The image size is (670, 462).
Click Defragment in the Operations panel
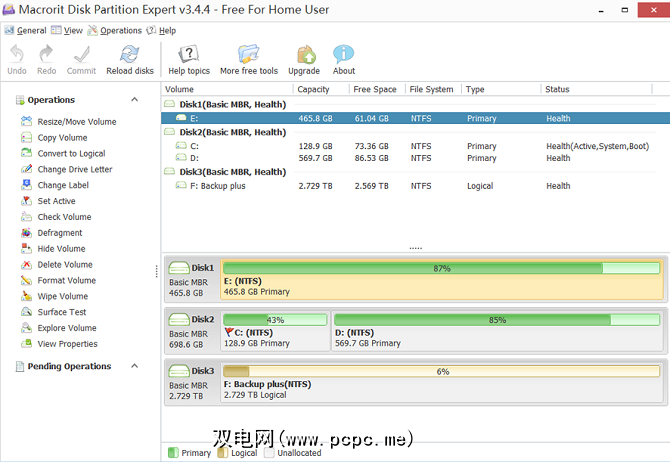(x=60, y=233)
